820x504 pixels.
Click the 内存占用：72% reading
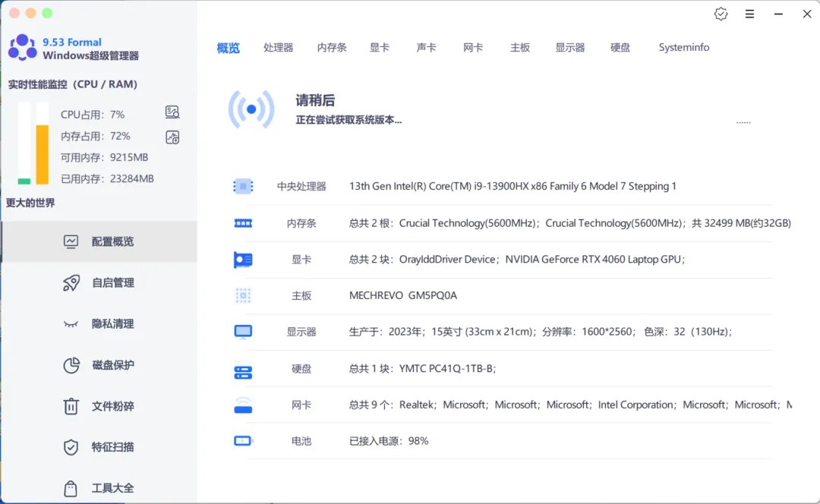click(95, 136)
